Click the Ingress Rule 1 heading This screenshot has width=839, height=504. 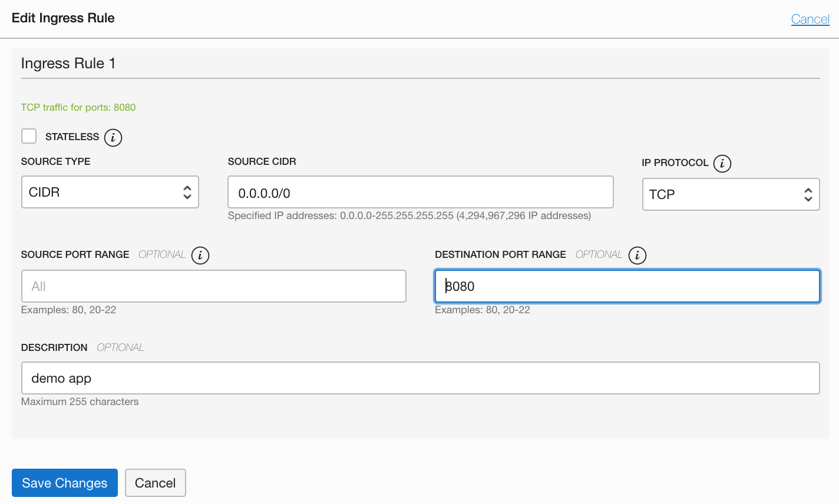[x=68, y=63]
